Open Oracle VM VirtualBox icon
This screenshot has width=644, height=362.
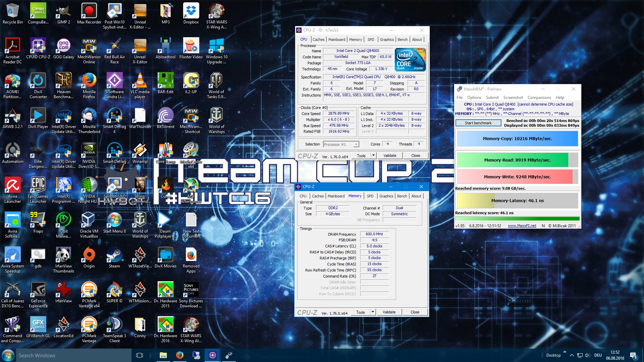(89, 225)
